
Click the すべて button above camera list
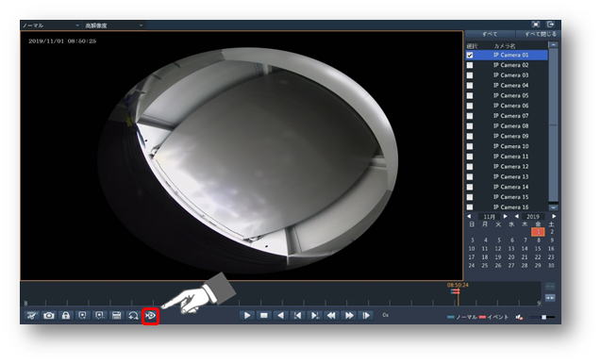490,34
